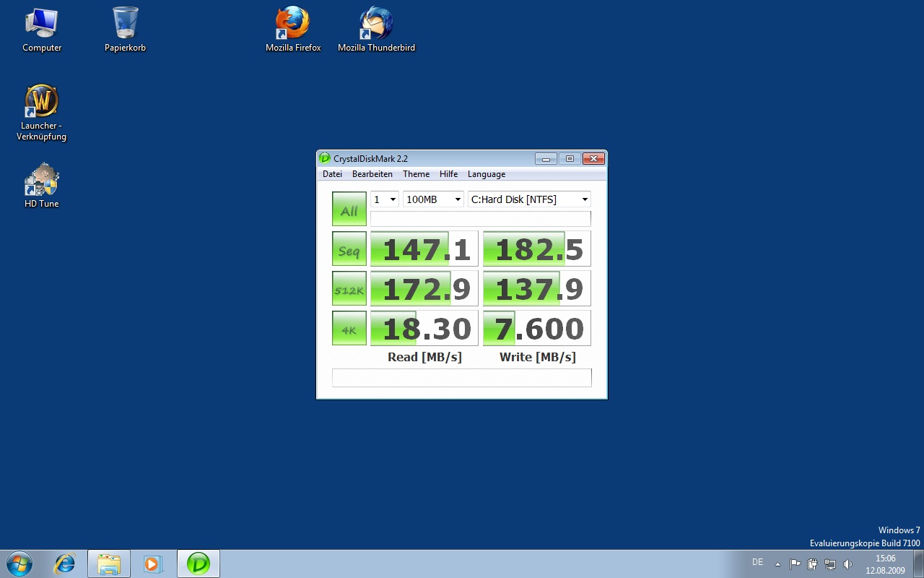This screenshot has width=924, height=578.
Task: Minimize the CrystalDiskMark window
Action: pyautogui.click(x=546, y=158)
